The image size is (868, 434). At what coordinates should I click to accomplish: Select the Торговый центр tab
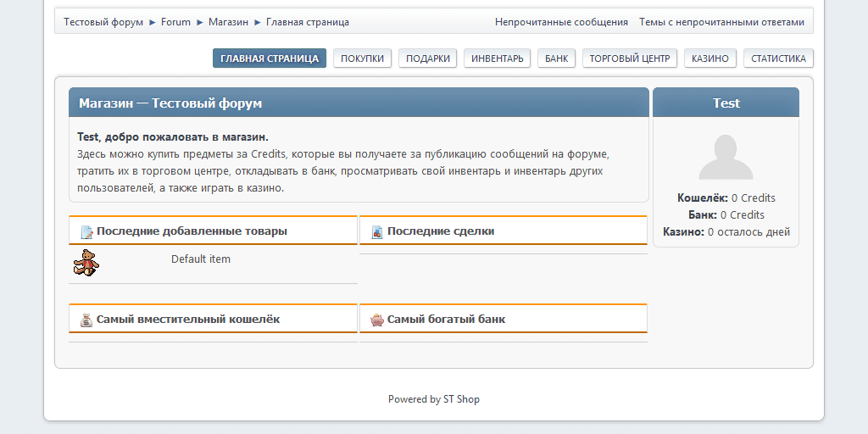(x=630, y=58)
